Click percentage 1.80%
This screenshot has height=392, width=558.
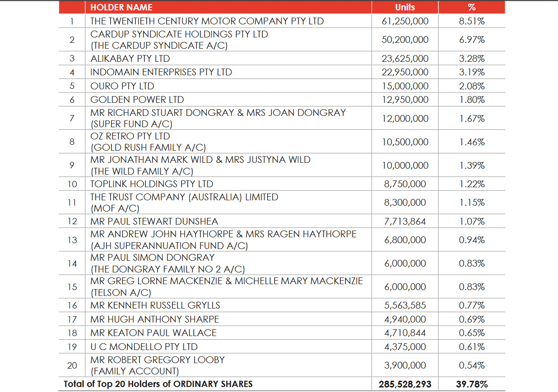click(472, 100)
